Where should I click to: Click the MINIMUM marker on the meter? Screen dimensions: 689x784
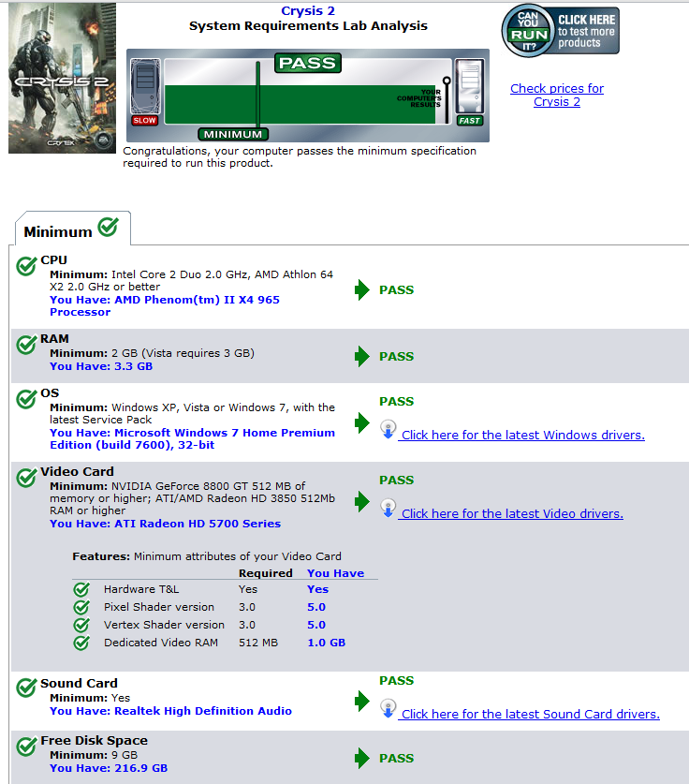(x=233, y=134)
